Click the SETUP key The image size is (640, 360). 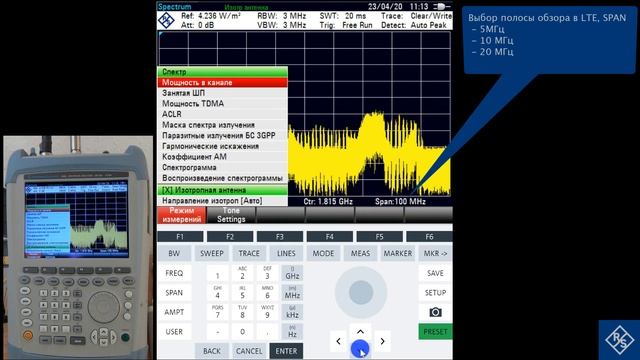click(x=435, y=293)
